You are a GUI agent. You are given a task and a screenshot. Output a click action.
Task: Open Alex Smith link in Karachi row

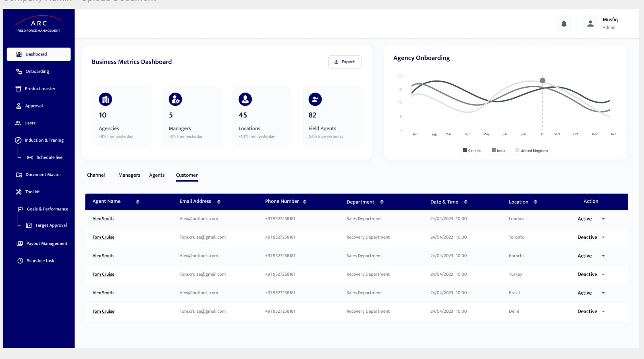[103, 256]
